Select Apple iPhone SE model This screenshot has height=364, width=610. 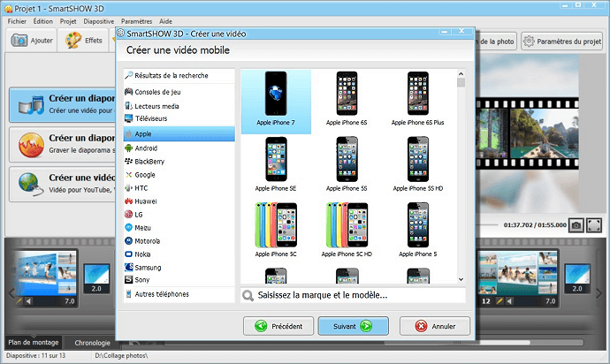pyautogui.click(x=276, y=164)
